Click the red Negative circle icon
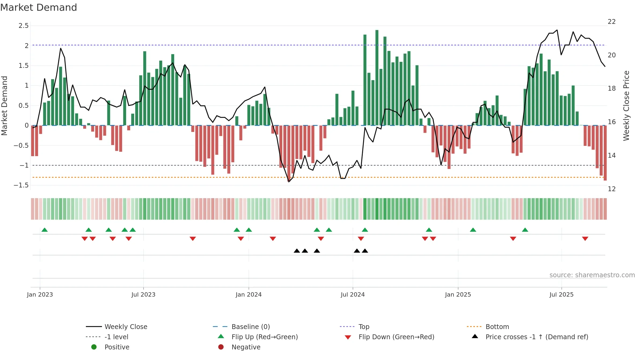Screen dimensions: 644x362 (221, 347)
